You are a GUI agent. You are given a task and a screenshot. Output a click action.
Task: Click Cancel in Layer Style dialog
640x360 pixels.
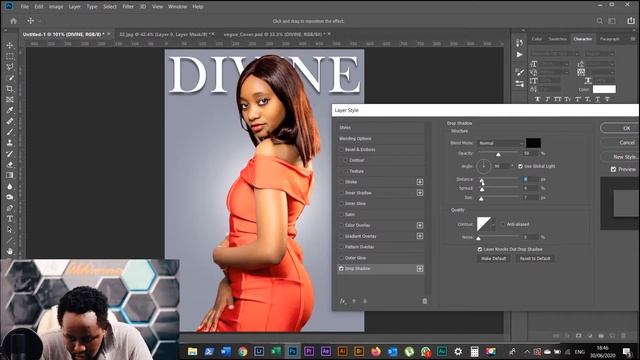click(620, 142)
